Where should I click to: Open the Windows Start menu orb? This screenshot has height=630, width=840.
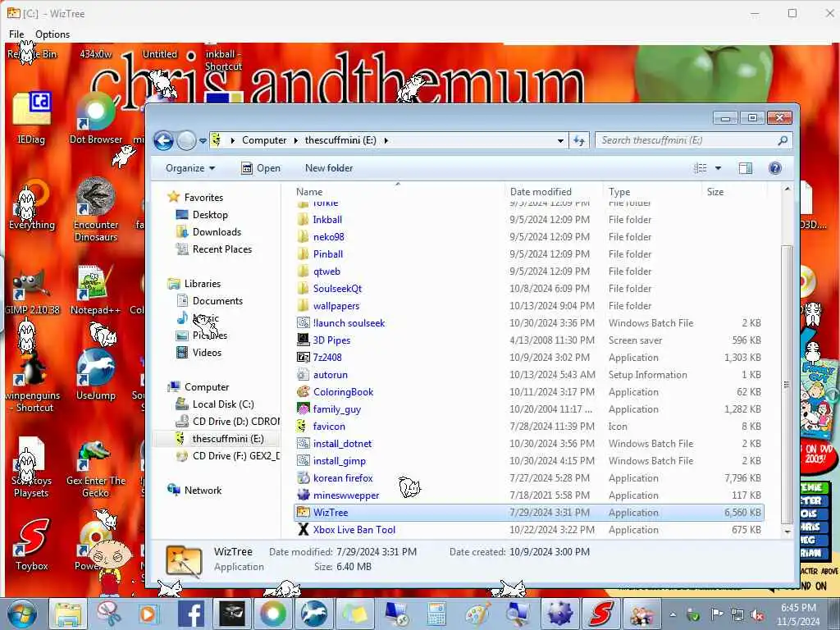pos(22,614)
